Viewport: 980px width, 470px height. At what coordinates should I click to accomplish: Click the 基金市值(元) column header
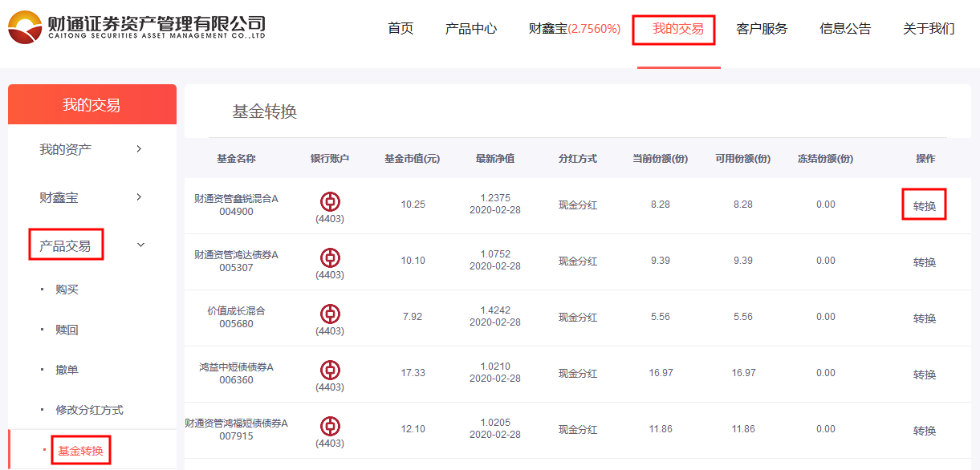tap(413, 159)
